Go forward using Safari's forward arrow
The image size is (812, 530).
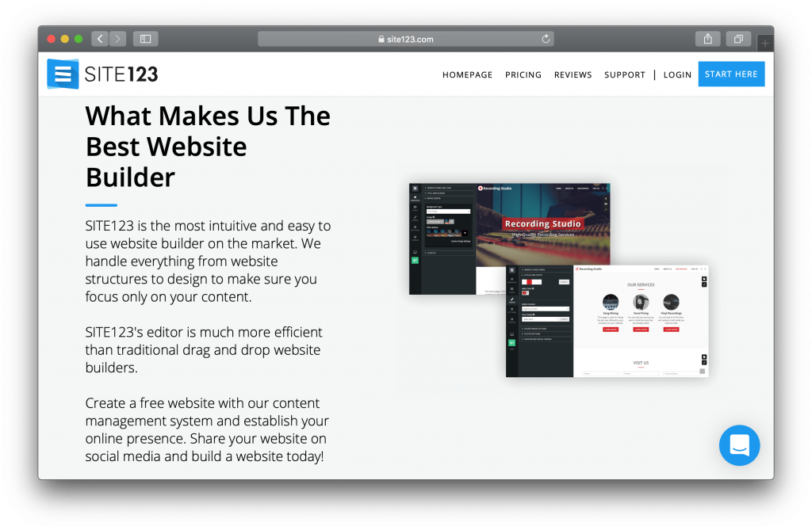tap(117, 39)
